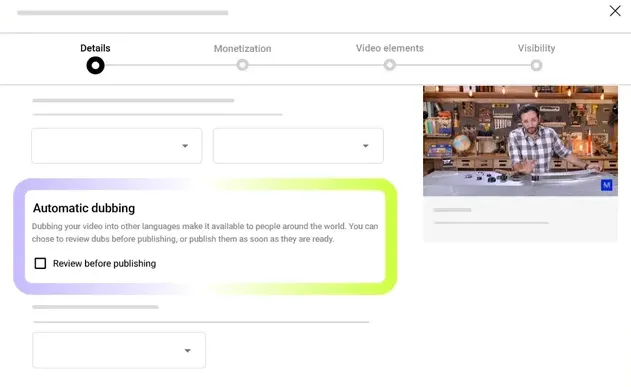This screenshot has height=387, width=631.
Task: Jump to the Visibility step label
Action: (536, 48)
